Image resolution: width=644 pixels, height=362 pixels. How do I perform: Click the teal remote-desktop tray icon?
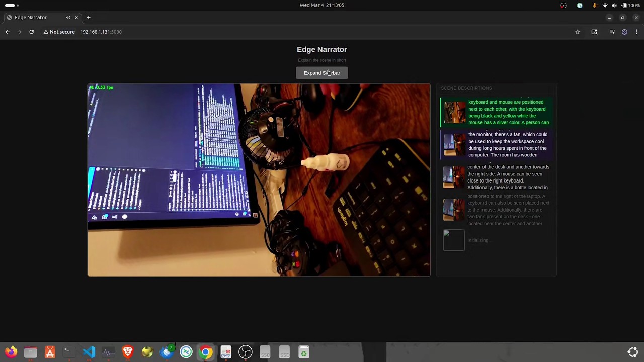(580, 5)
